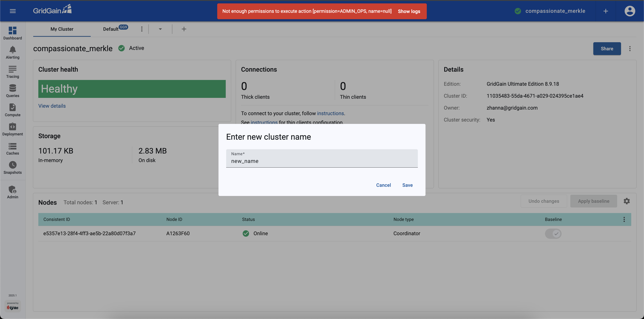Screen dimensions: 644x319
Task: Click the 101.17 KB in-memory value
Action: tap(56, 151)
